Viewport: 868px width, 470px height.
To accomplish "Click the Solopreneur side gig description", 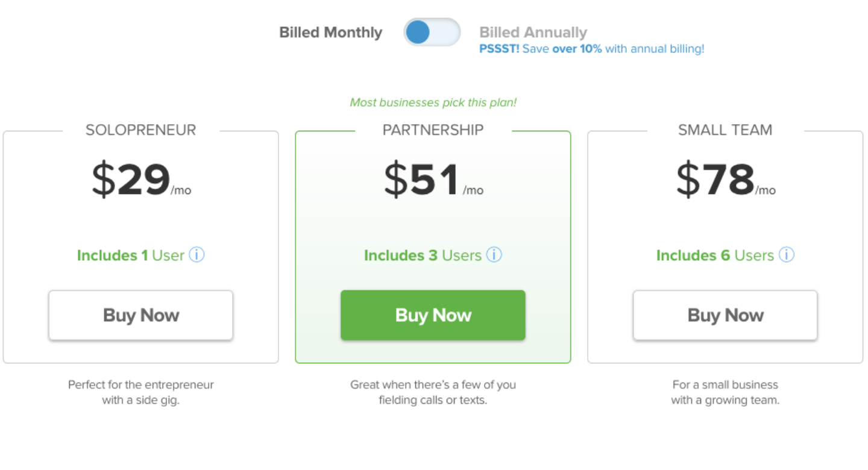I will click(141, 392).
